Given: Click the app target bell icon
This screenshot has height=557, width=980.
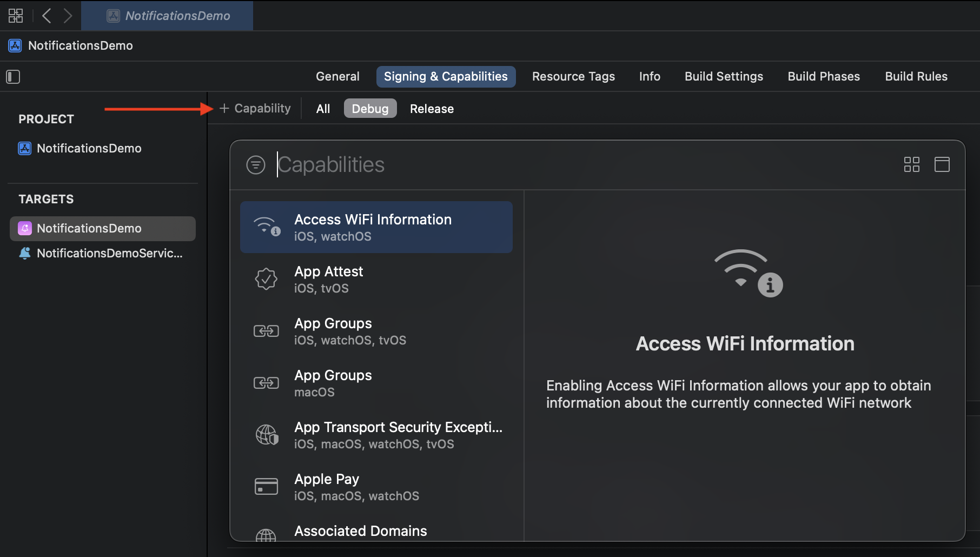Looking at the screenshot, I should (x=25, y=228).
